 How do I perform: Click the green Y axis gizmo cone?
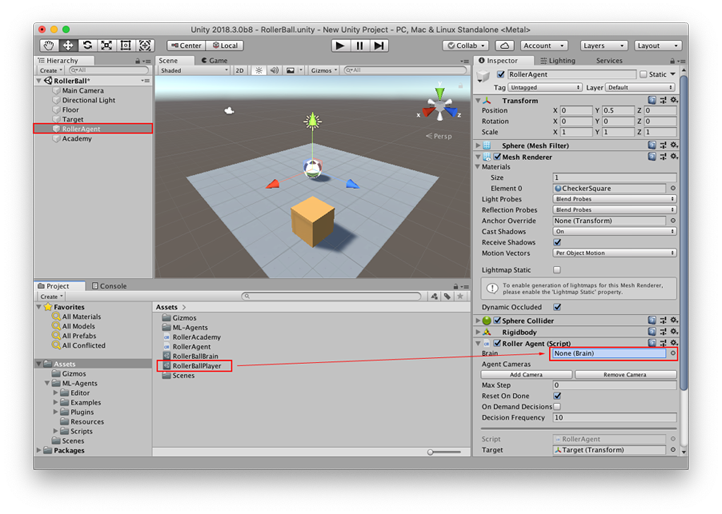click(x=440, y=93)
